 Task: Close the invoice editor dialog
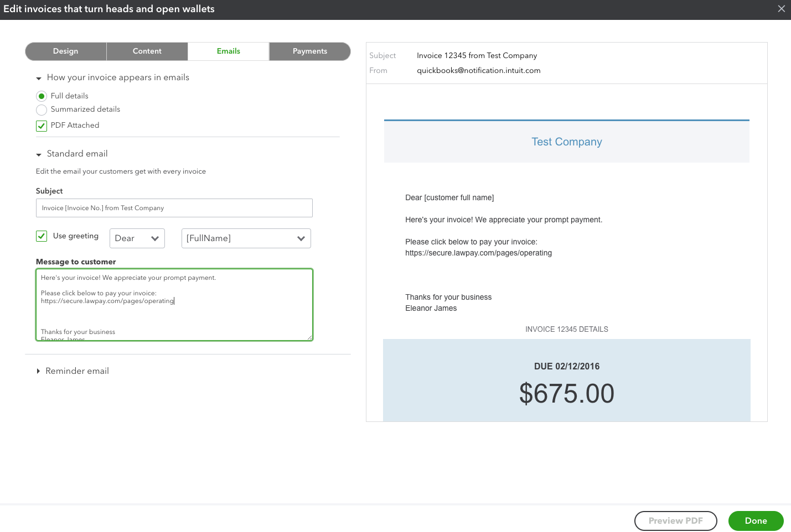pos(781,9)
